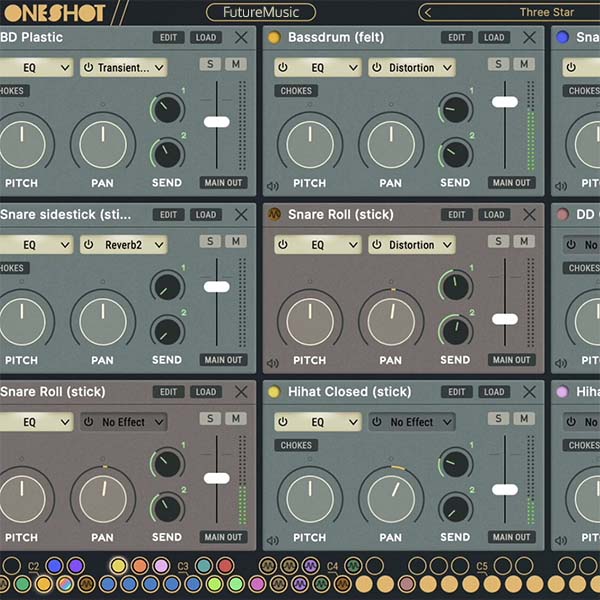The width and height of the screenshot is (600, 600).
Task: Preview Hihat Closed (stick) with speaker icon
Action: (x=272, y=540)
